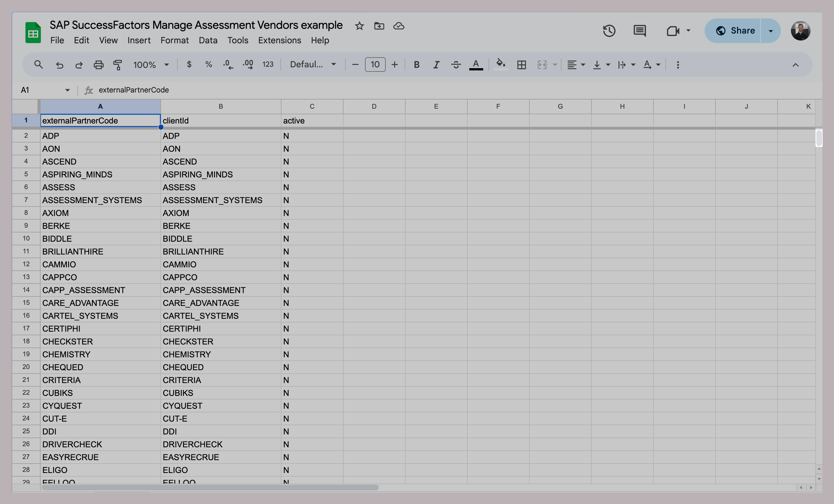The image size is (834, 504).
Task: Select column B header
Action: 221,106
